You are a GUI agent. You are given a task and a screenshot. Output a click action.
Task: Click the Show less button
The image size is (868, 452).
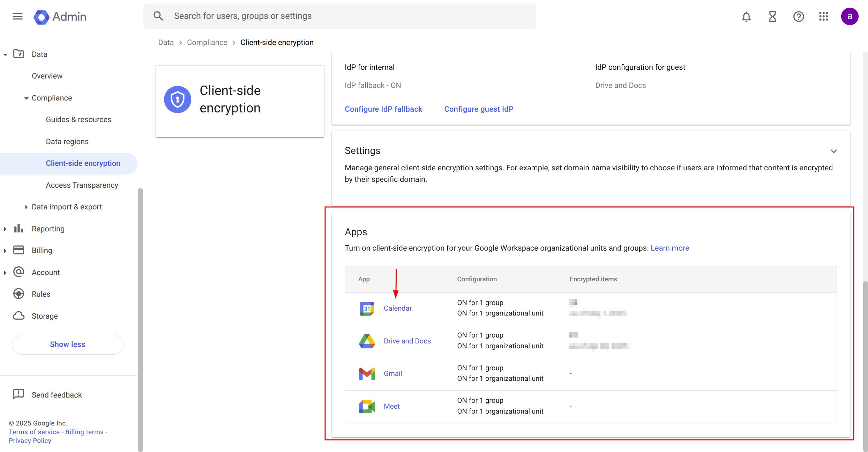[x=67, y=344]
